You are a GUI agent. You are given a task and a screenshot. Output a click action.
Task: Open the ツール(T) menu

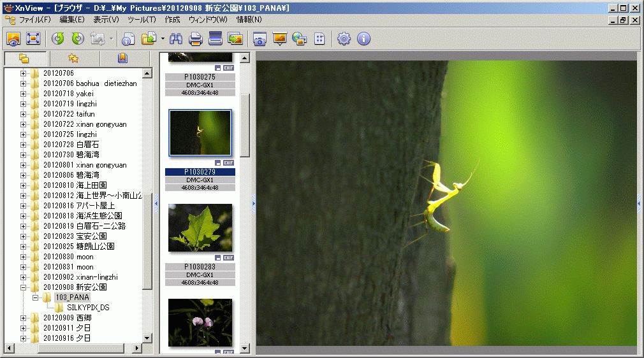[x=142, y=20]
